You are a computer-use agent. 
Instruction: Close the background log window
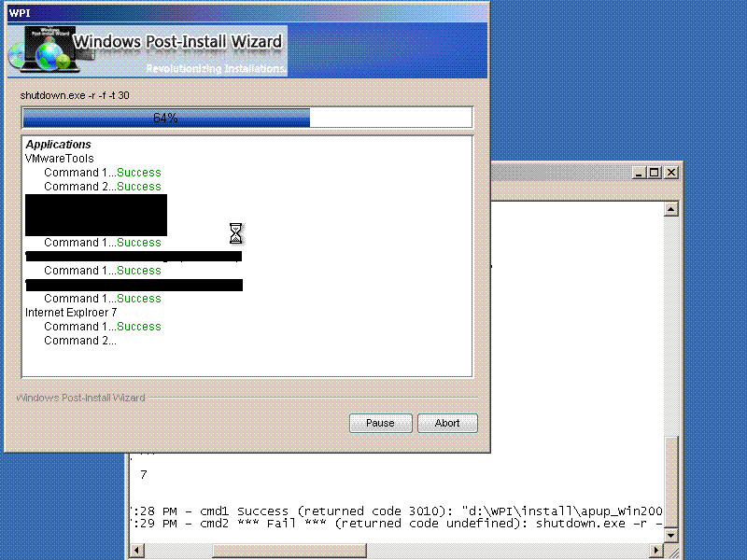pos(671,173)
